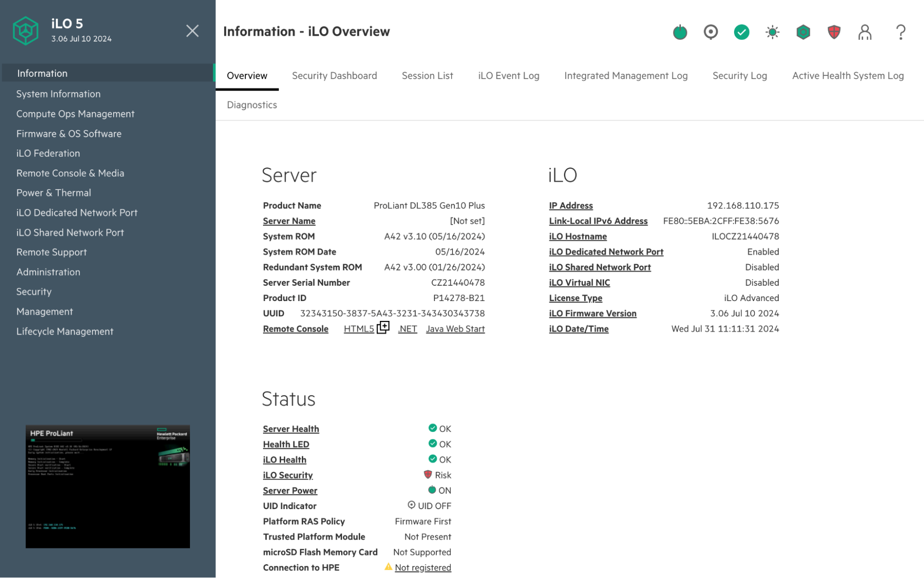Viewport: 924px width, 578px height.
Task: Open the HPE ProLiant remote console thumbnail
Action: [108, 486]
